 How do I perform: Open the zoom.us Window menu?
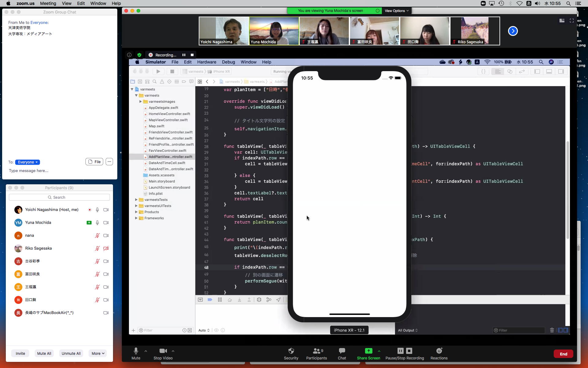98,3
